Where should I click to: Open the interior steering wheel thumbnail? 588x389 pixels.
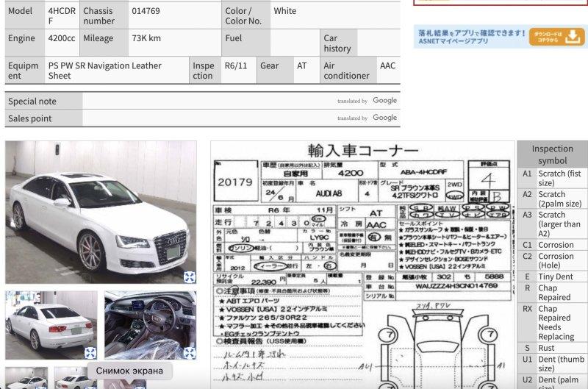tap(150, 324)
